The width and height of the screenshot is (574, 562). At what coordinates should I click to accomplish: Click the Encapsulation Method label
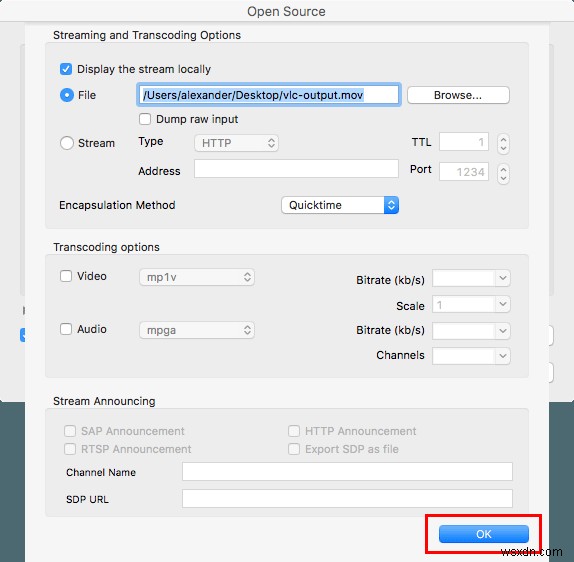[117, 205]
